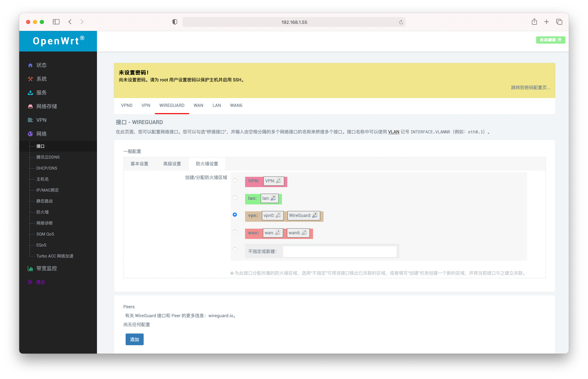The height and width of the screenshot is (379, 588).
Task: Switch to the WAN interface tab
Action: tap(198, 106)
